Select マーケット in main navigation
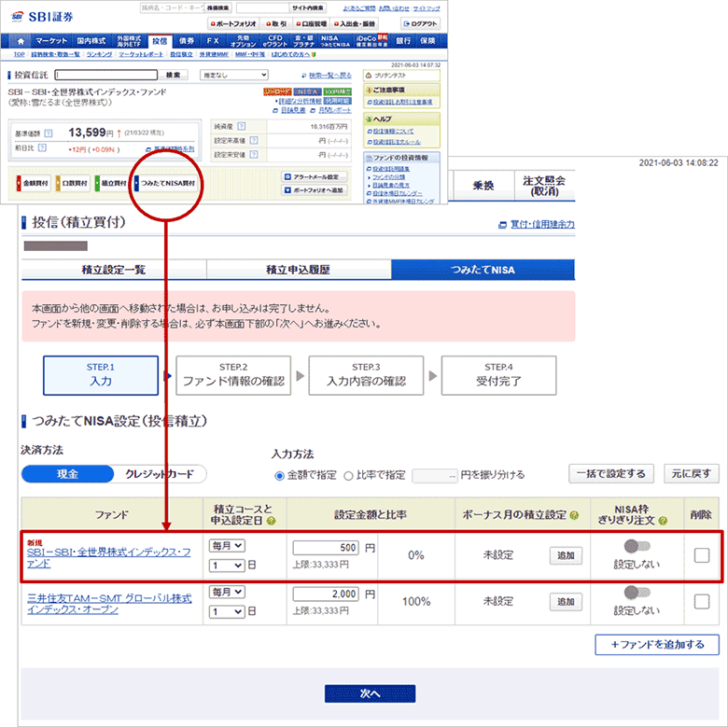The width and height of the screenshot is (728, 727). pos(51,41)
